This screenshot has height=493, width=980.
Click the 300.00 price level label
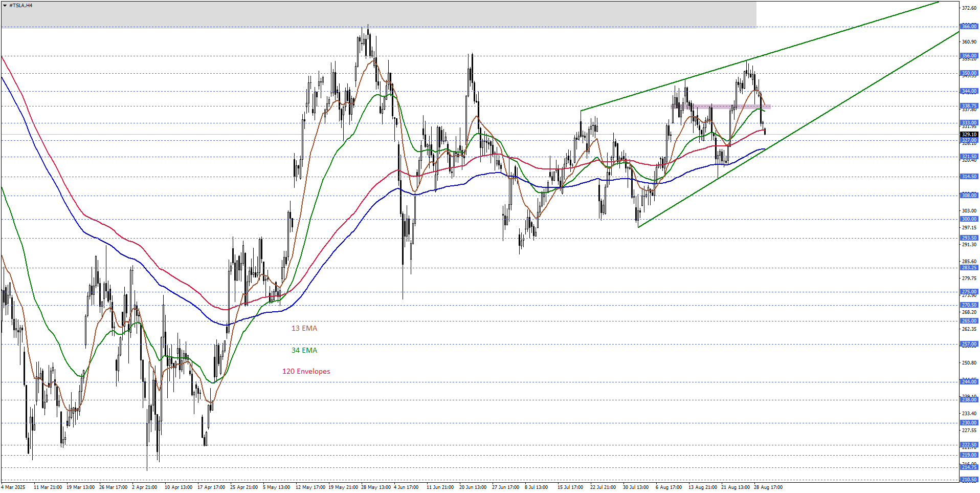pos(969,219)
